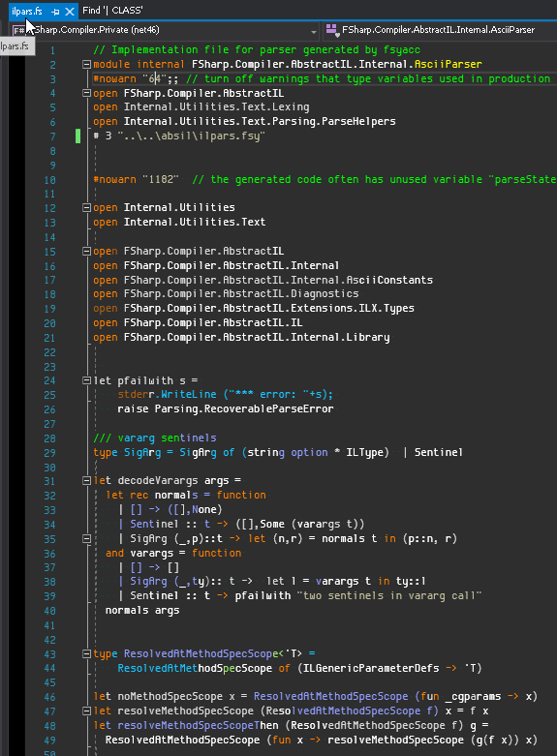557x756 pixels.
Task: Click Internal.Utilities.Text.Lexing on line 5
Action: coord(216,107)
